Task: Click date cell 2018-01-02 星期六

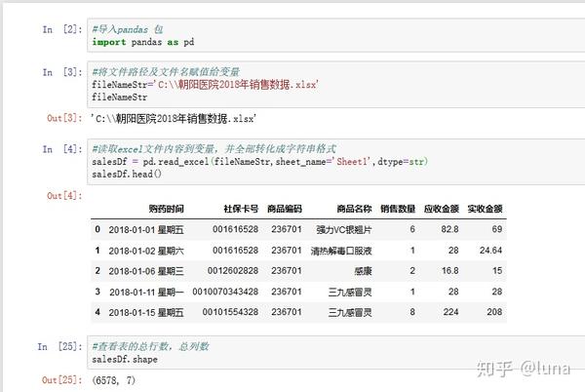Action: [x=146, y=251]
